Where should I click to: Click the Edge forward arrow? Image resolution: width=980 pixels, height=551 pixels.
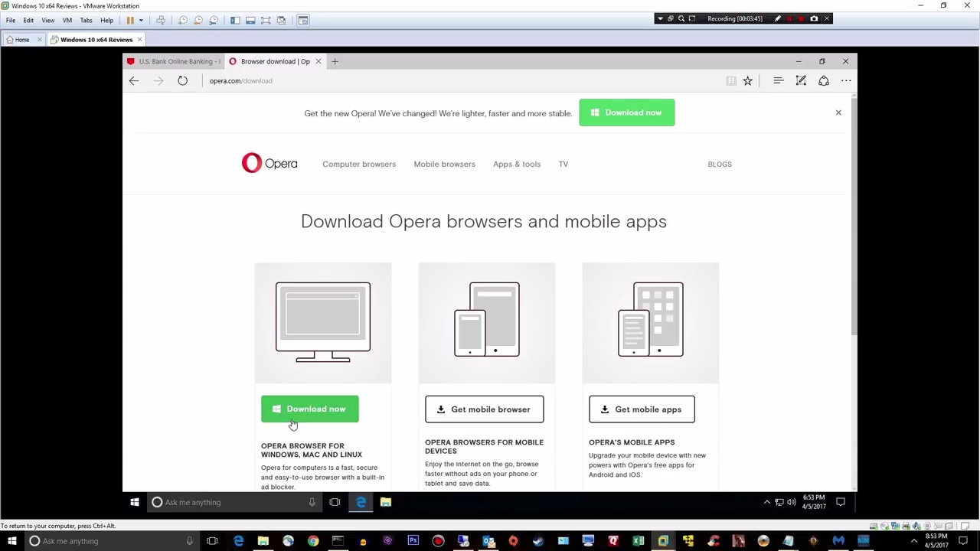pyautogui.click(x=158, y=80)
